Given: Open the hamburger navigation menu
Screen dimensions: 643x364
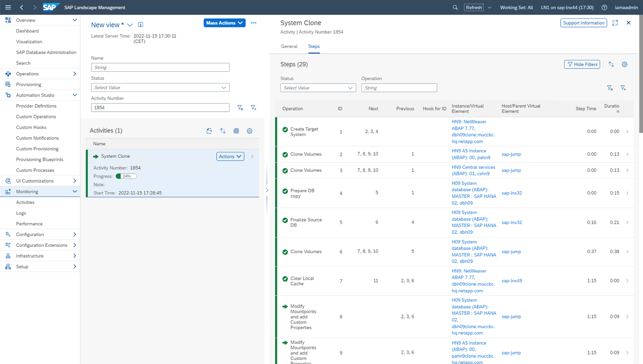Looking at the screenshot, I should 8,7.
